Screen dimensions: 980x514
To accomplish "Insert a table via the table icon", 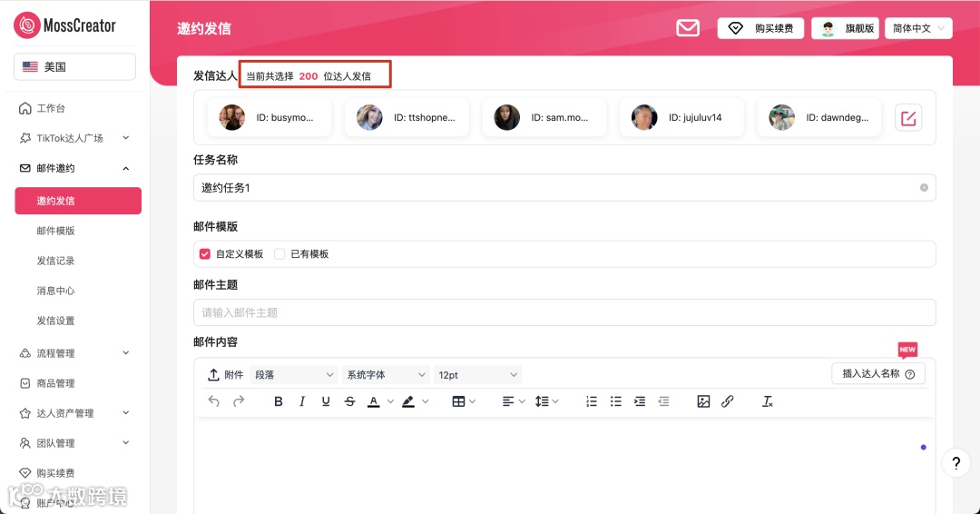I will [x=458, y=401].
